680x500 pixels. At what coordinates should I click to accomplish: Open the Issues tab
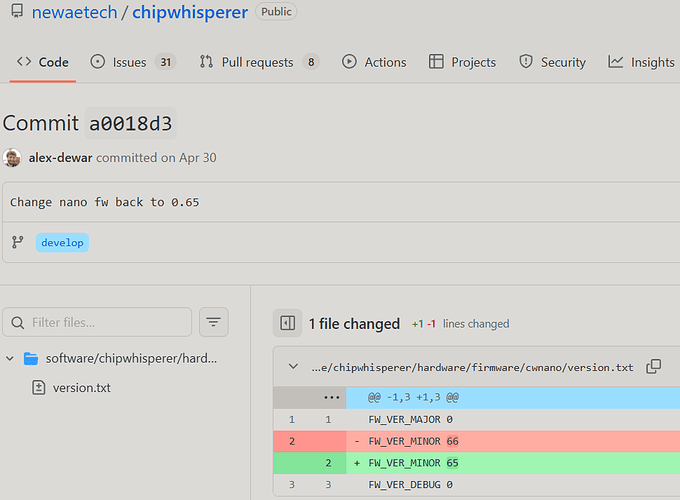(x=132, y=62)
